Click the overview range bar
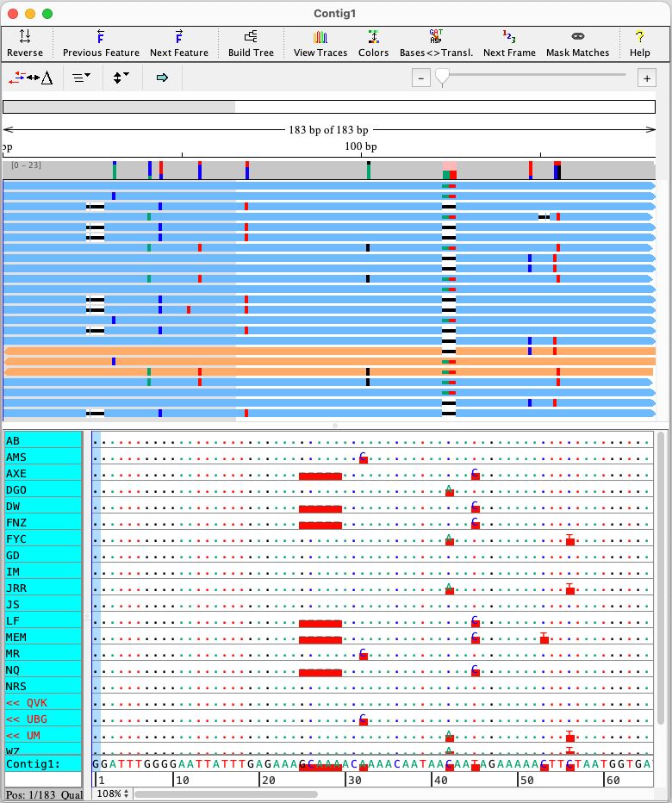672x803 pixels. pos(329,107)
